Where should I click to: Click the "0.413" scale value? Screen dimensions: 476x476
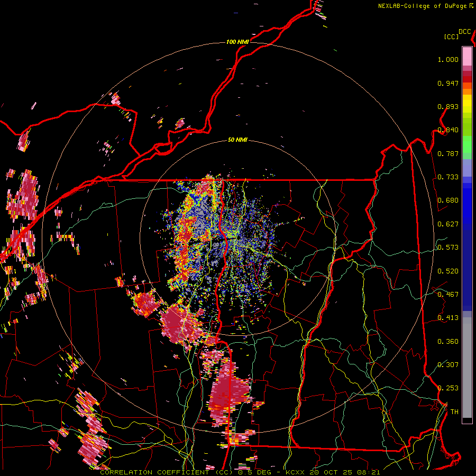448,318
